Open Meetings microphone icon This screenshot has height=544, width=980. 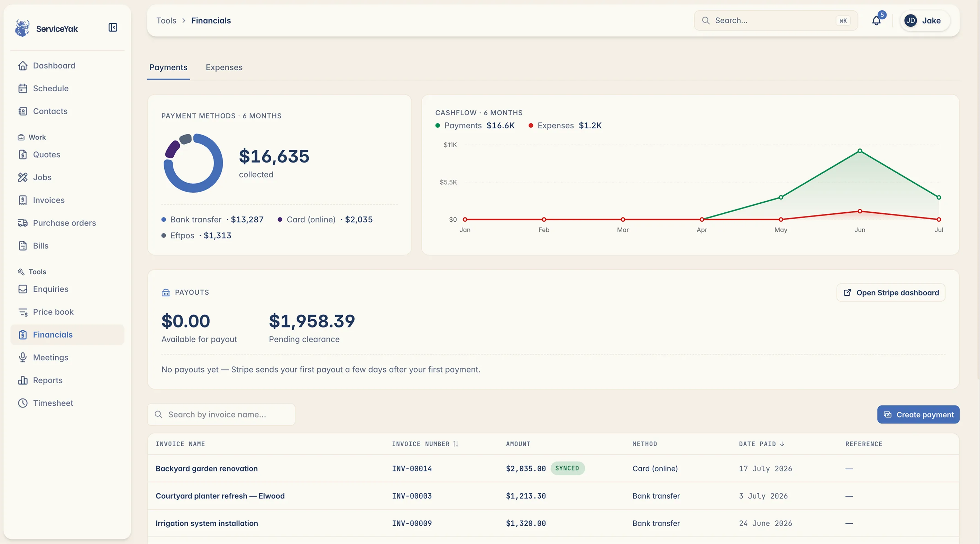tap(23, 358)
